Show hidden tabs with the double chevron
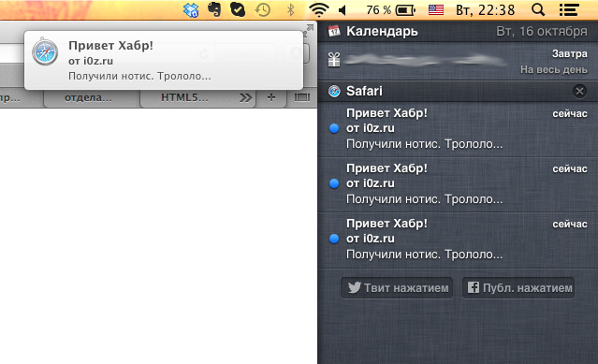598x364 pixels. (245, 98)
